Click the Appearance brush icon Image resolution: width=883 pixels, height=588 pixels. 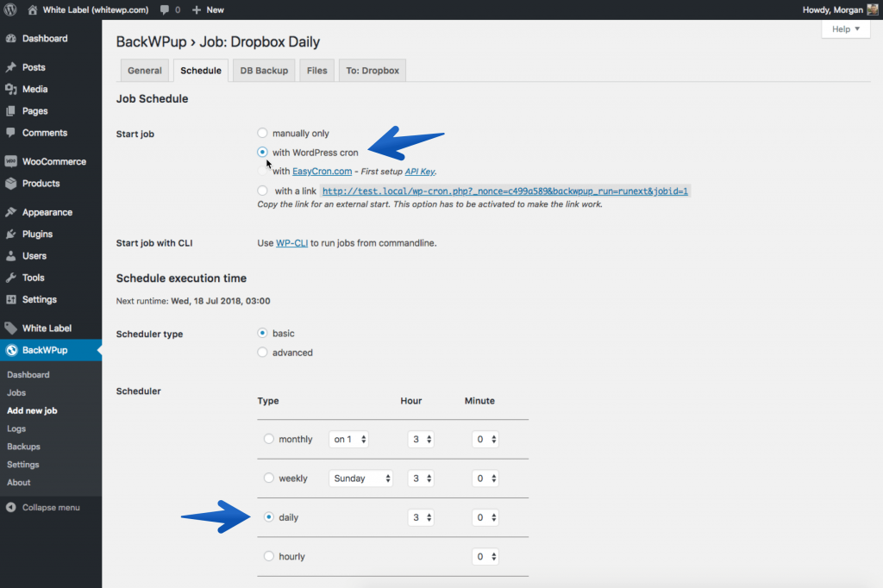[10, 212]
